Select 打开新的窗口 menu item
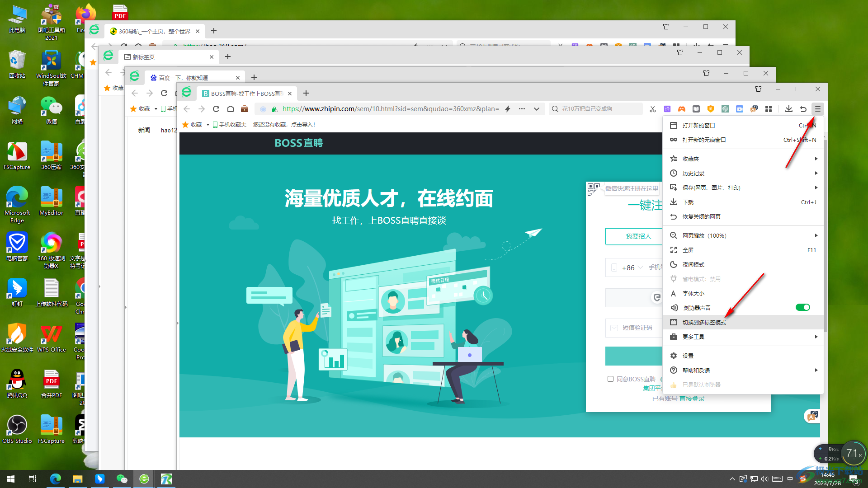Screen dimensions: 868x488 743,125
